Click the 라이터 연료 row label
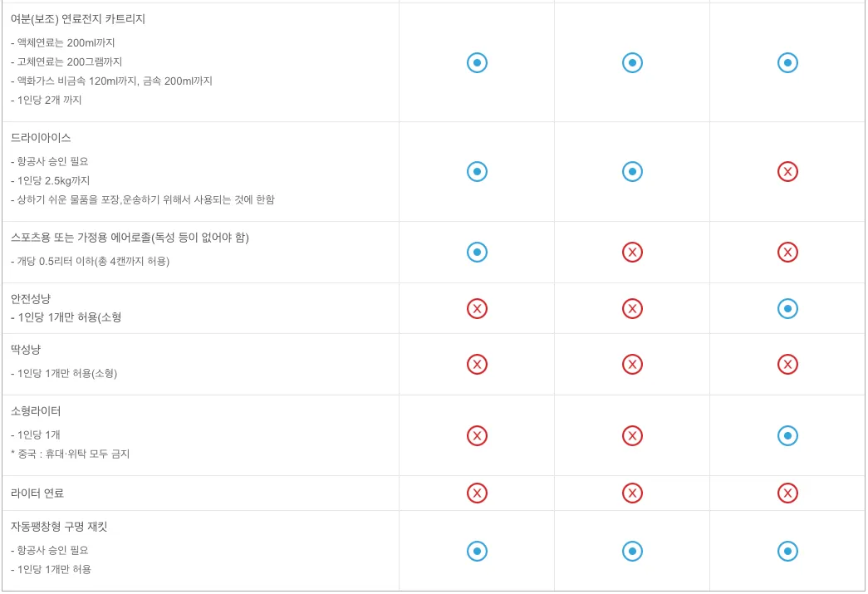Screen dimensions: 868x594 coord(37,493)
